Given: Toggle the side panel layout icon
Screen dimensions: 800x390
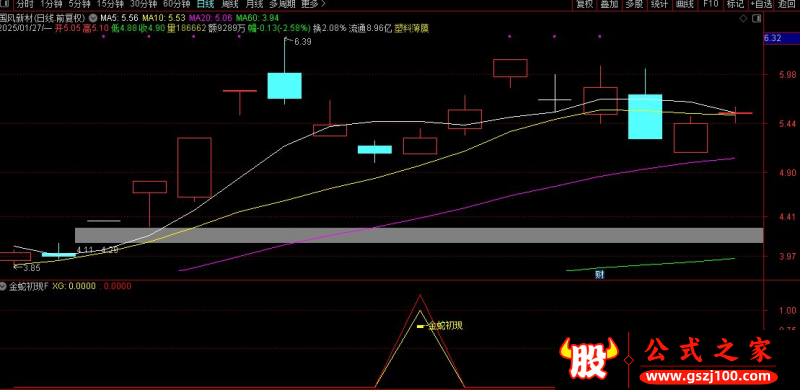Looking at the screenshot, I should [x=757, y=18].
